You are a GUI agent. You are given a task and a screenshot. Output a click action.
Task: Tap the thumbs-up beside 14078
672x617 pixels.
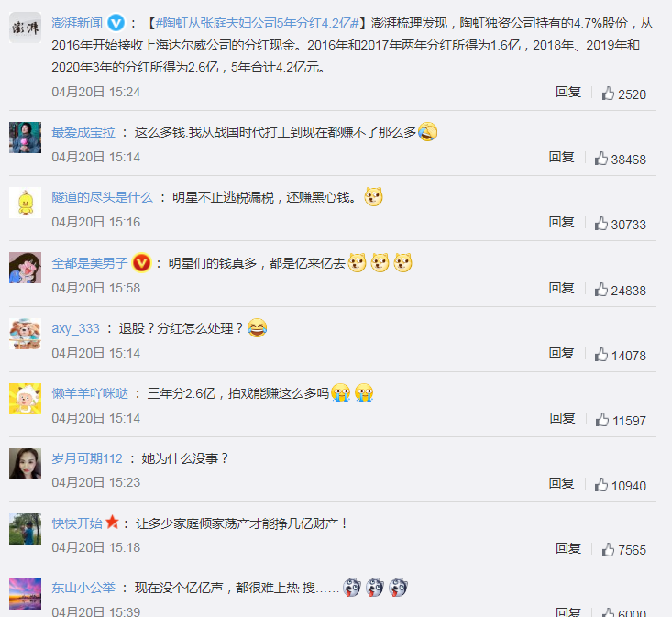[x=600, y=355]
